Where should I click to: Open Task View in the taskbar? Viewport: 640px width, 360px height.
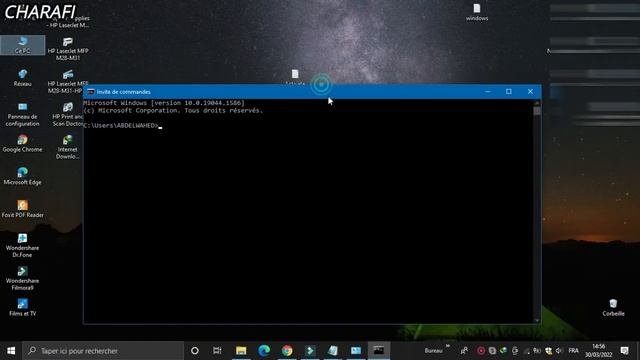[217, 351]
